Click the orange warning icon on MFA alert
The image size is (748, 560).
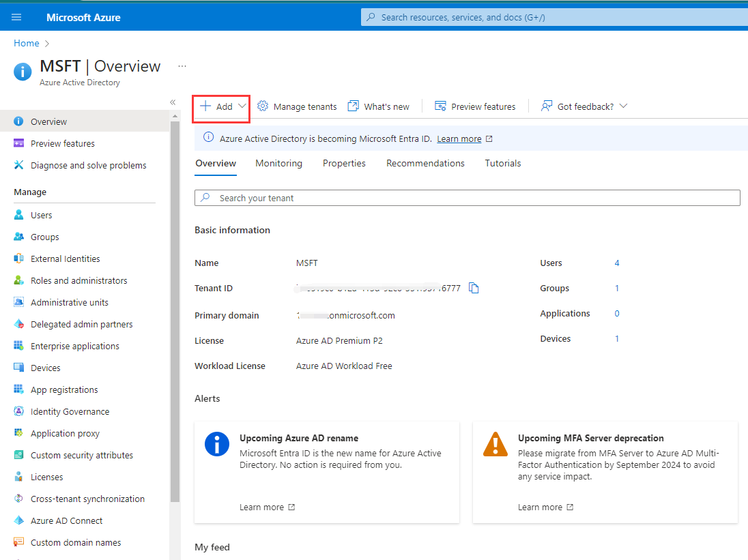point(495,444)
